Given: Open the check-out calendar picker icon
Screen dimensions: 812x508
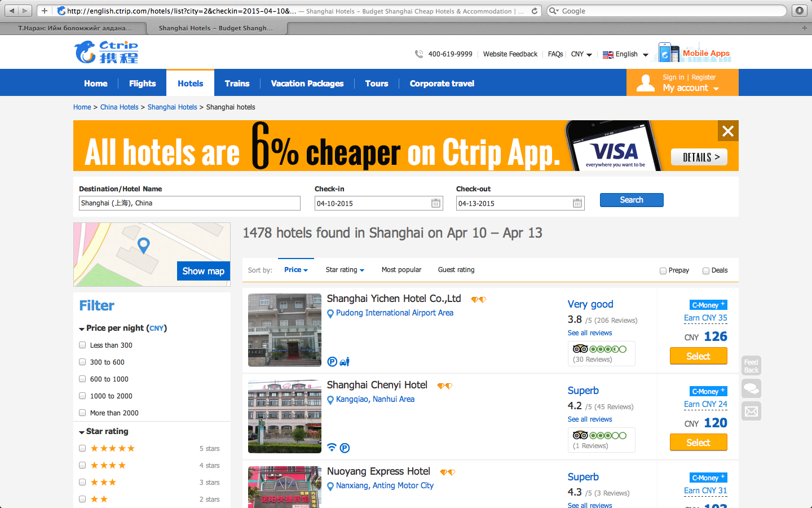Looking at the screenshot, I should tap(577, 203).
